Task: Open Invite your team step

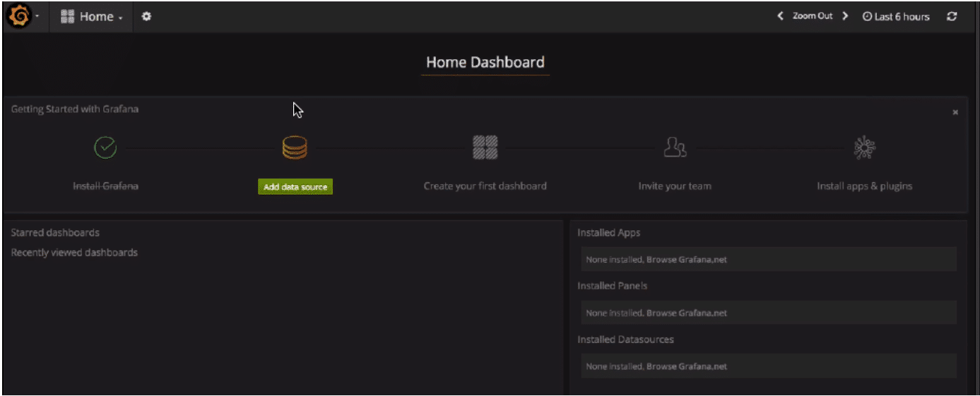Action: click(x=675, y=186)
